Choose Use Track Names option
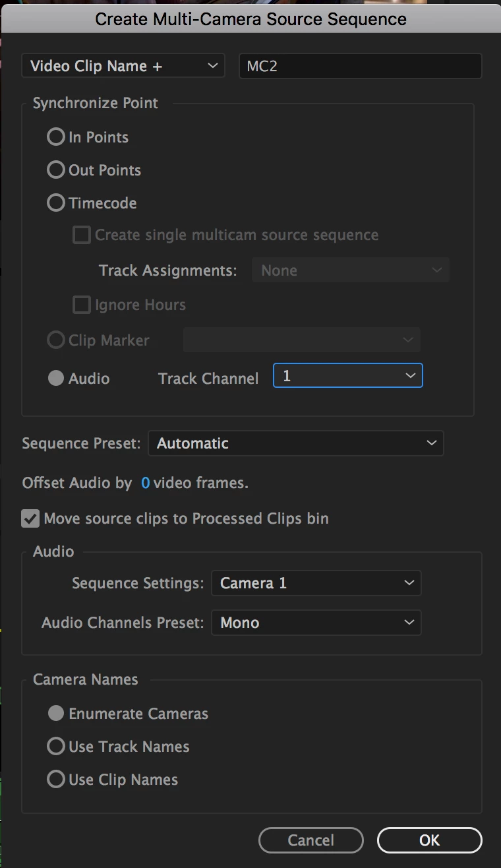The image size is (501, 868). (x=56, y=747)
